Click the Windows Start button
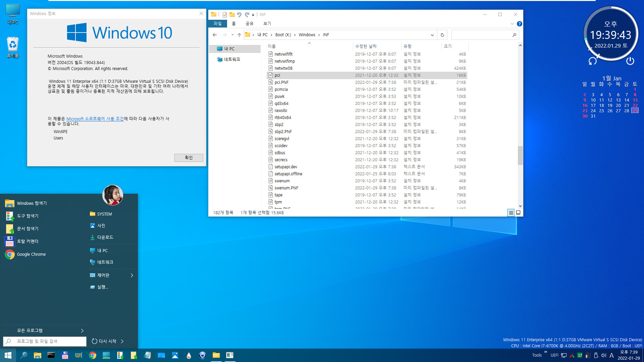The width and height of the screenshot is (644, 362). pos(8,355)
